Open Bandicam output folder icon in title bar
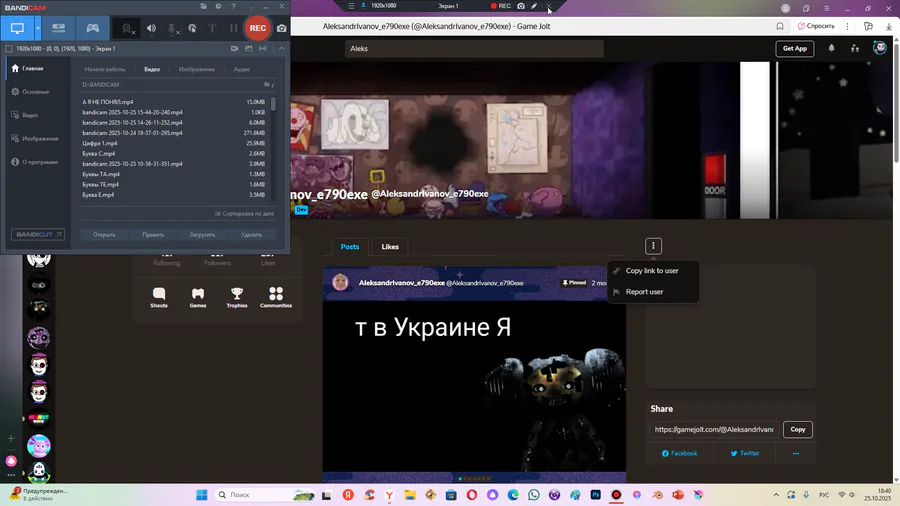The height and width of the screenshot is (506, 900). (x=204, y=6)
